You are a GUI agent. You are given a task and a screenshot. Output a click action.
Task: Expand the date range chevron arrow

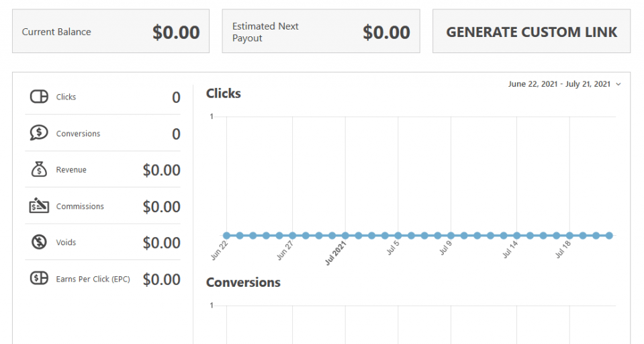(x=618, y=85)
